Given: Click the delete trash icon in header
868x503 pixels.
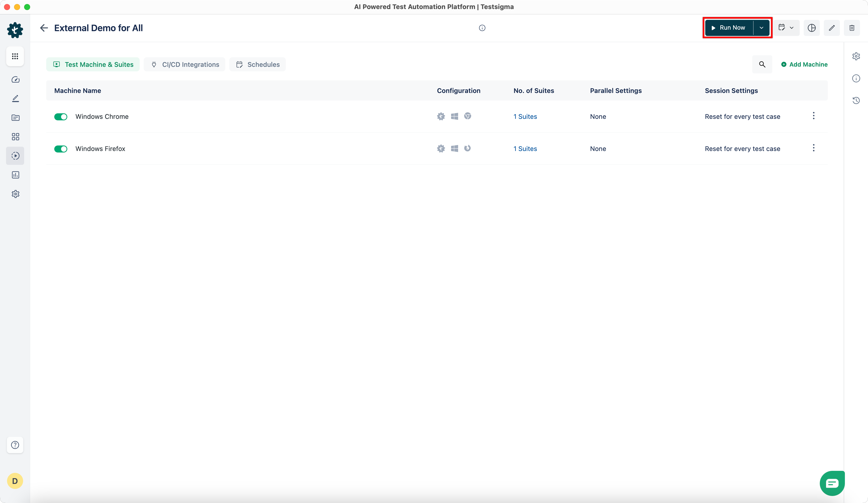Looking at the screenshot, I should 851,28.
